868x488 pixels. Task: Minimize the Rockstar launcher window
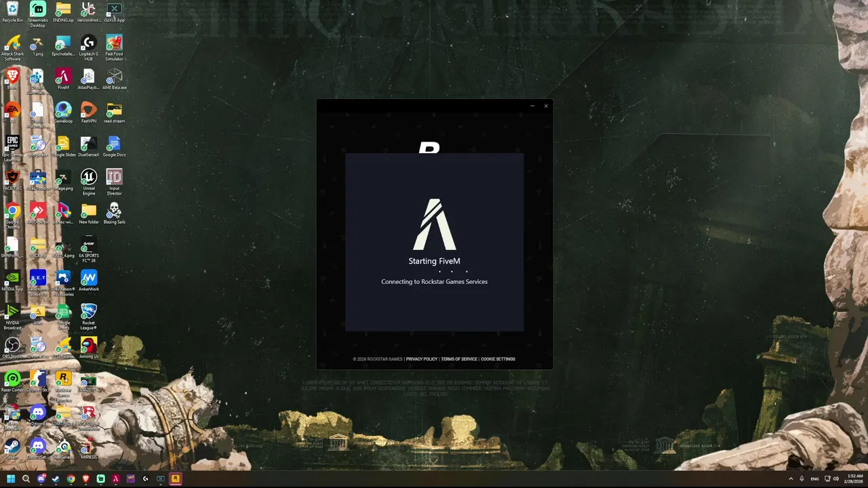pos(532,106)
